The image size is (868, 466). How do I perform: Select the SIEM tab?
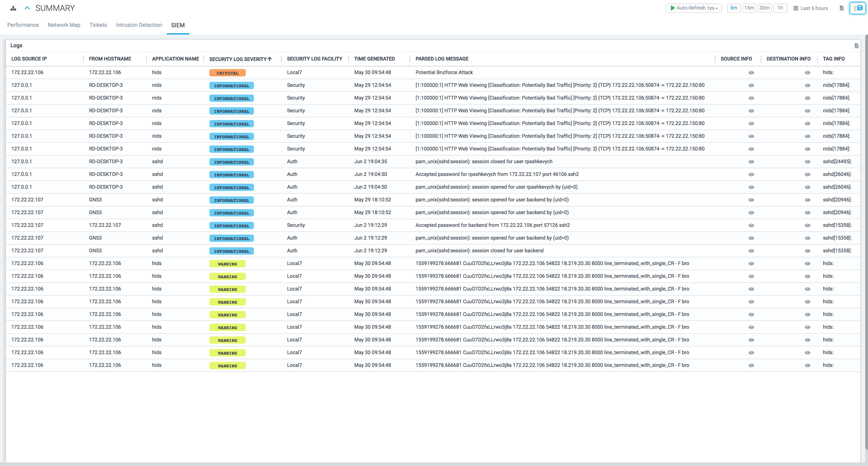pyautogui.click(x=178, y=25)
